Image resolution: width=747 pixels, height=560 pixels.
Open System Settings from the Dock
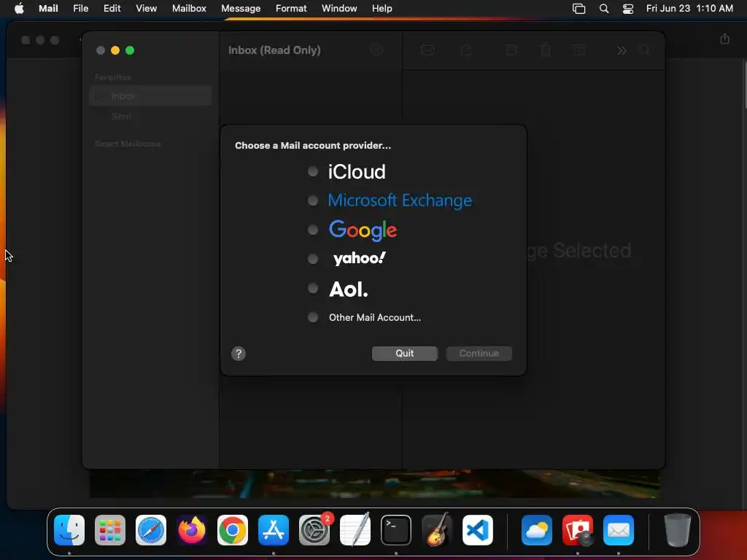pos(314,530)
